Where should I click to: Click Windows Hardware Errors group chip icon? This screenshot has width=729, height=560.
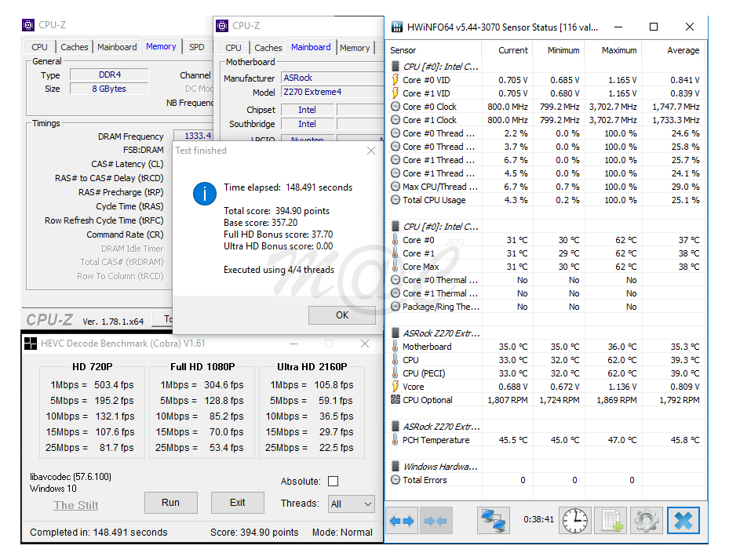(x=395, y=466)
